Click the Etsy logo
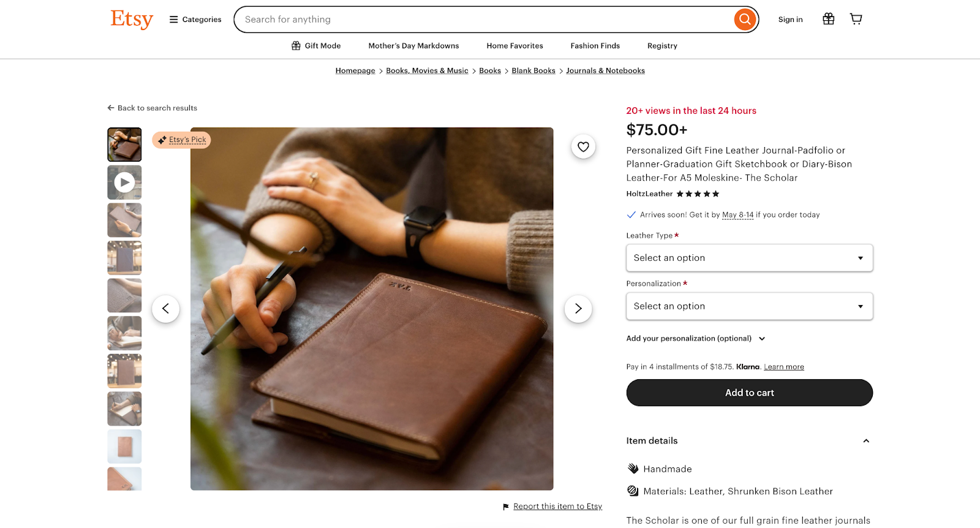Screen dimensions: 980x528 pyautogui.click(x=131, y=19)
